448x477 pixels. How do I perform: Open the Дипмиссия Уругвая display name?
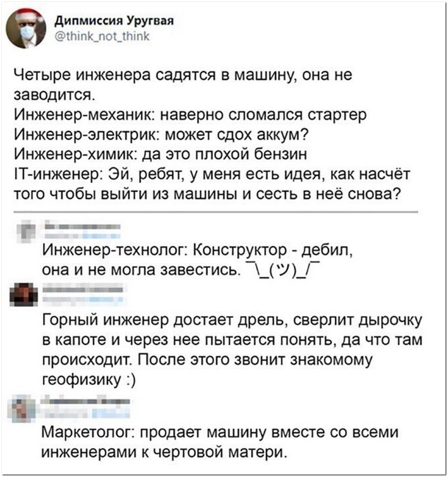(114, 21)
